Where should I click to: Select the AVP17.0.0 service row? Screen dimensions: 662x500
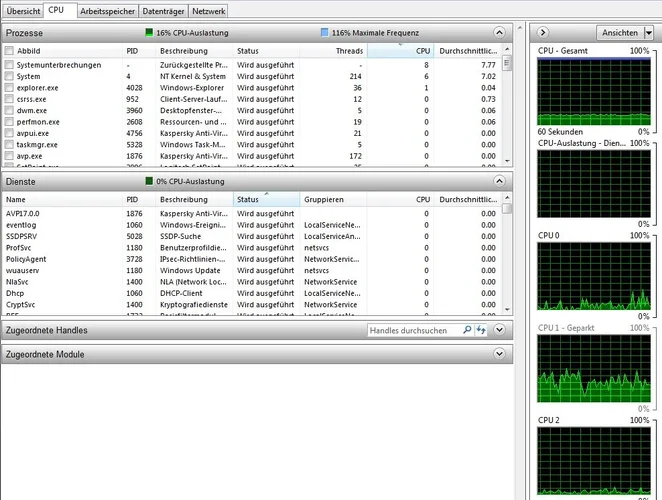pyautogui.click(x=252, y=214)
